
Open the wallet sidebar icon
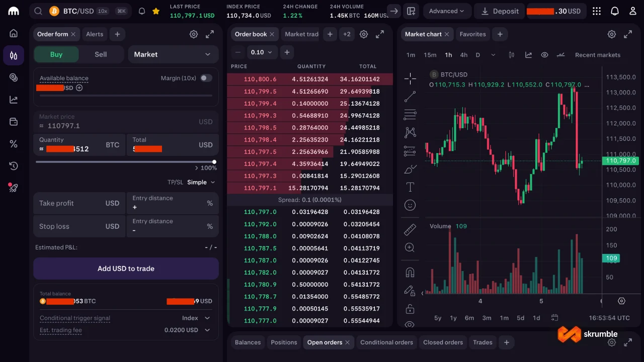click(14, 122)
